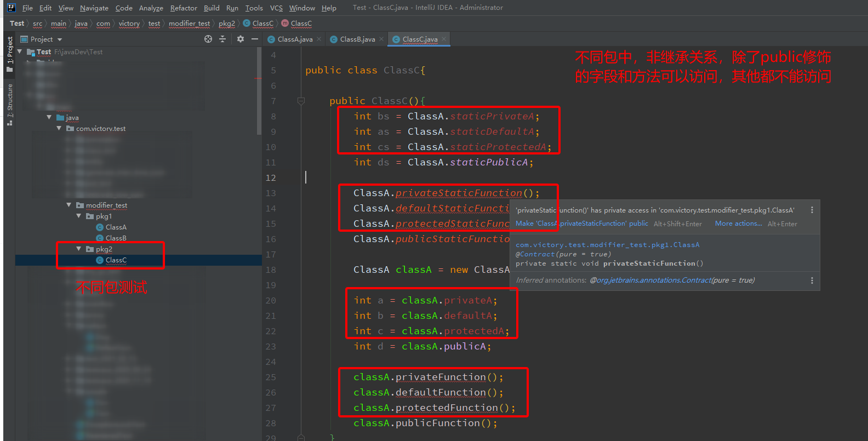Hide the Project tool window
The image size is (868, 441).
(x=255, y=39)
